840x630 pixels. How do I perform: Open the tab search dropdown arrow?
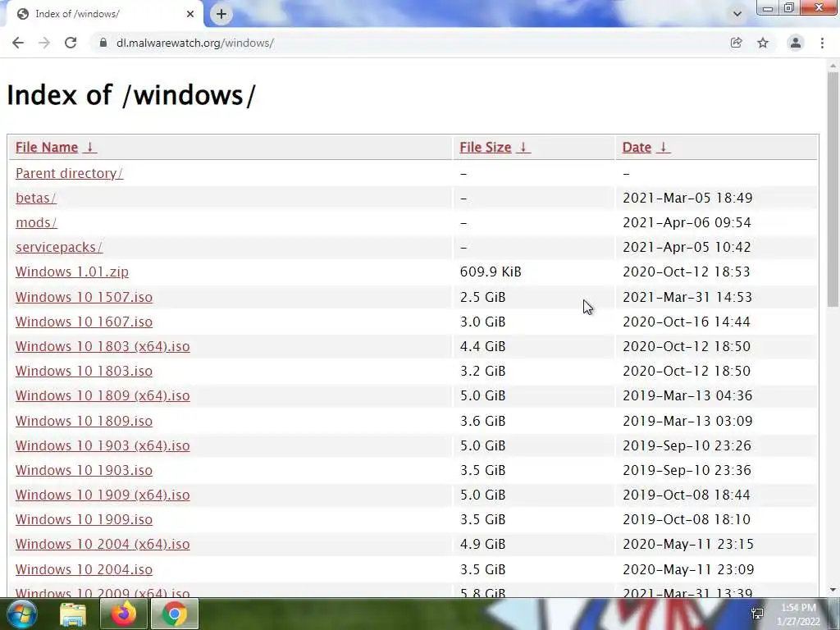(737, 14)
